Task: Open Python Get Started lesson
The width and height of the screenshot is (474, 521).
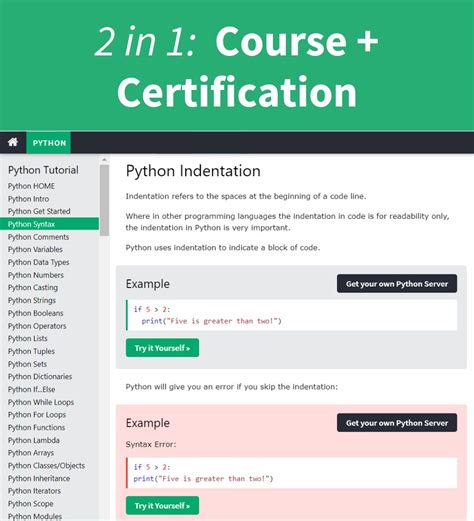Action: coord(39,211)
